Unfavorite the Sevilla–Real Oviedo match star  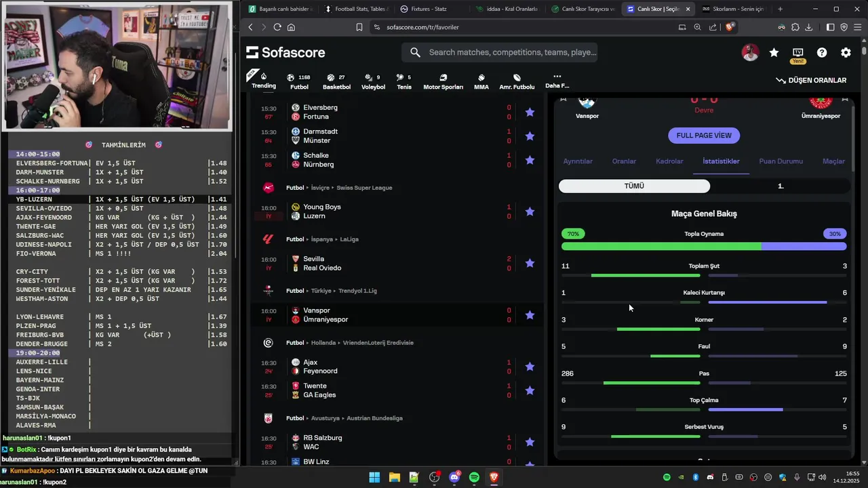point(530,263)
